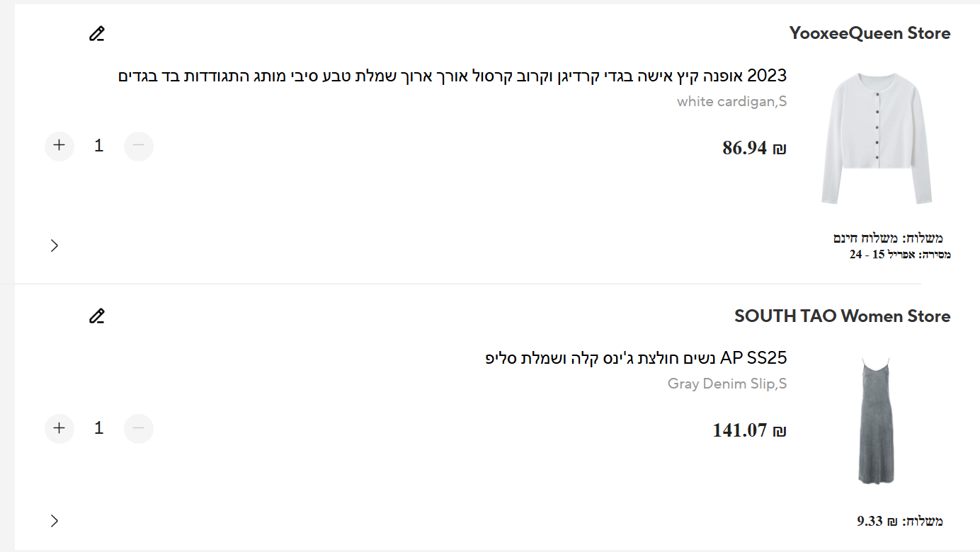This screenshot has width=980, height=552.
Task: Visit the SOUTH TAO Women Store link
Action: (842, 316)
